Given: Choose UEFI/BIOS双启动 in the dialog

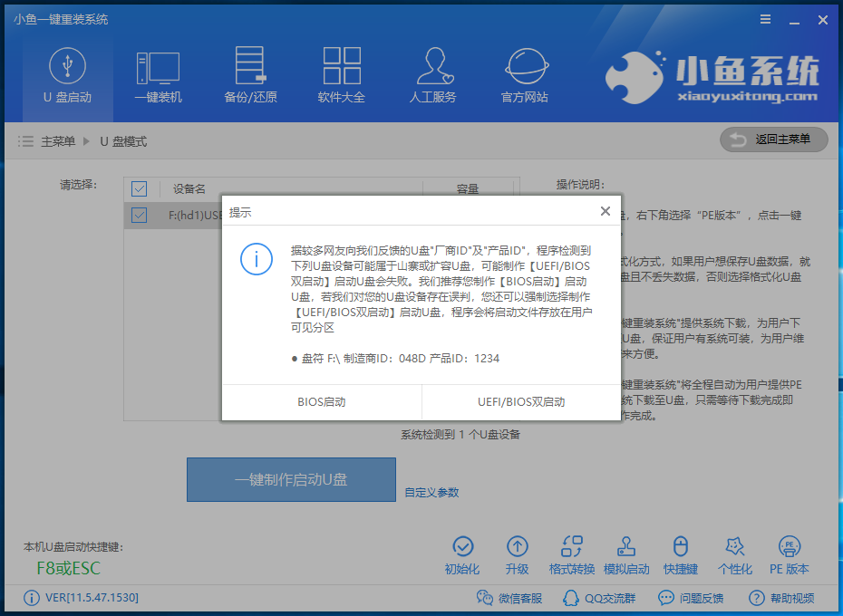Looking at the screenshot, I should [x=521, y=401].
